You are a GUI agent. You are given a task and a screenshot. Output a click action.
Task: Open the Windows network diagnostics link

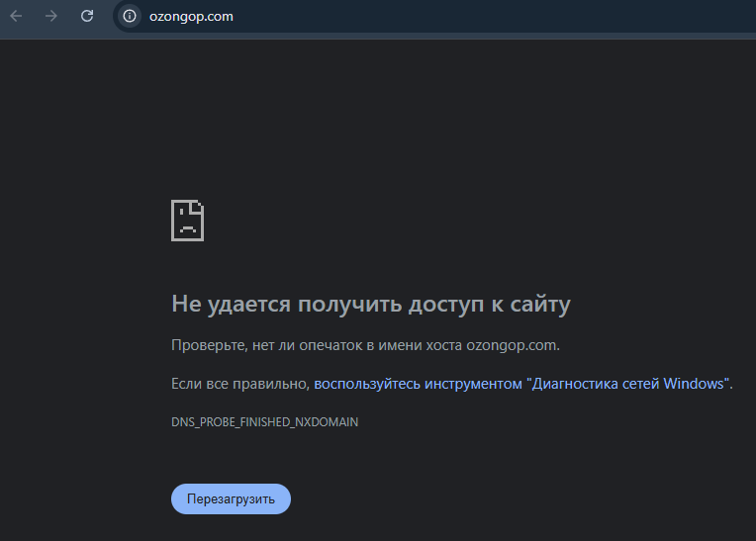pyautogui.click(x=521, y=384)
